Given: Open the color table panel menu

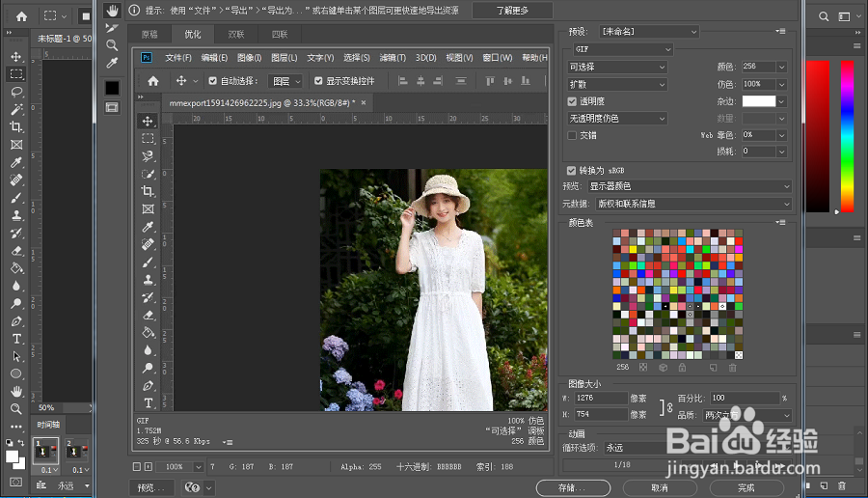Looking at the screenshot, I should (780, 223).
